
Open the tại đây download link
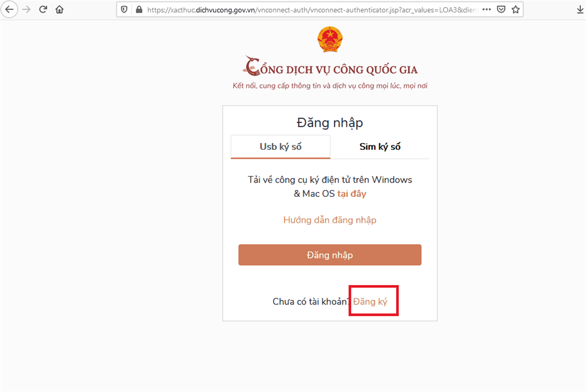point(352,193)
